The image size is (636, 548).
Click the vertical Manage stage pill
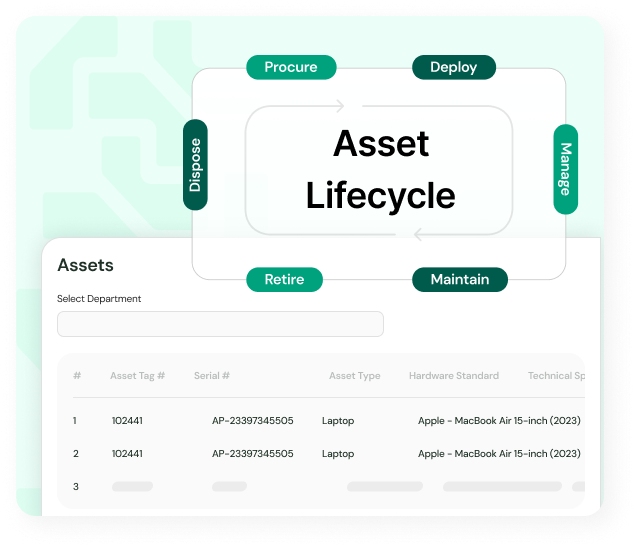click(x=565, y=169)
